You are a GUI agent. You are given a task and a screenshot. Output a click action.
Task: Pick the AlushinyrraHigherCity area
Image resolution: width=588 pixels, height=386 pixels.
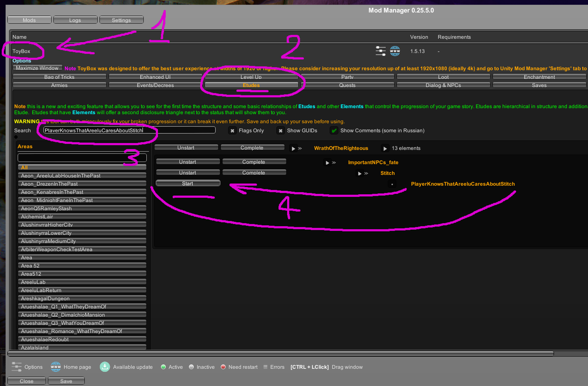(82, 224)
